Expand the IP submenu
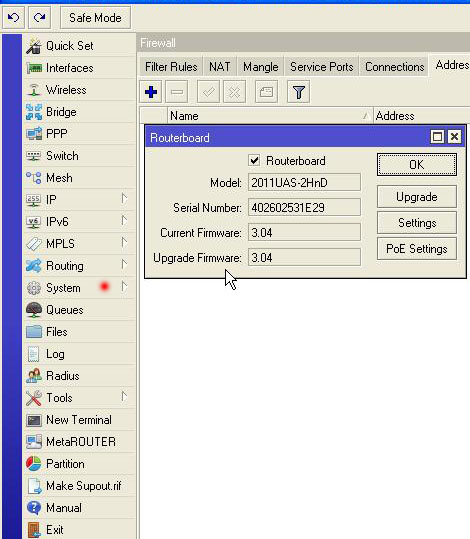This screenshot has width=470, height=539. [x=124, y=199]
